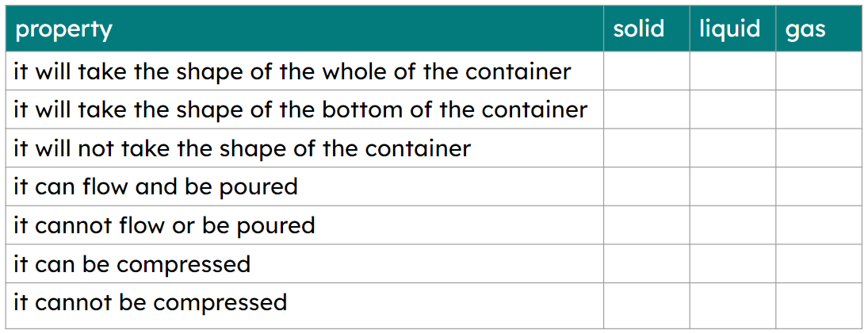This screenshot has width=868, height=334.
Task: Click the 'will not take the shape' property text
Action: tap(242, 148)
